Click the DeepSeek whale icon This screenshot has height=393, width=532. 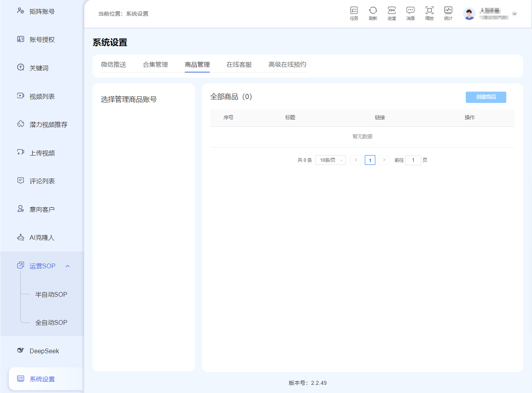pos(21,350)
